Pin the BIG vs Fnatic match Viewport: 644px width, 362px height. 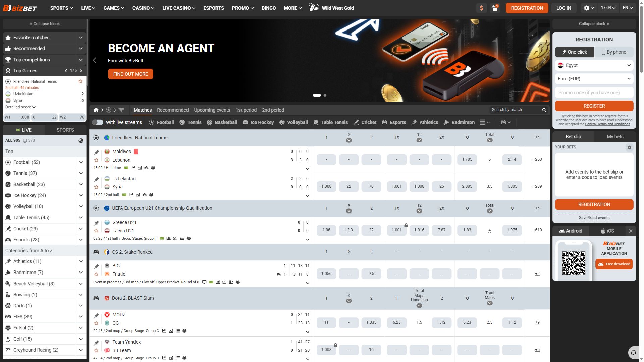pyautogui.click(x=96, y=266)
